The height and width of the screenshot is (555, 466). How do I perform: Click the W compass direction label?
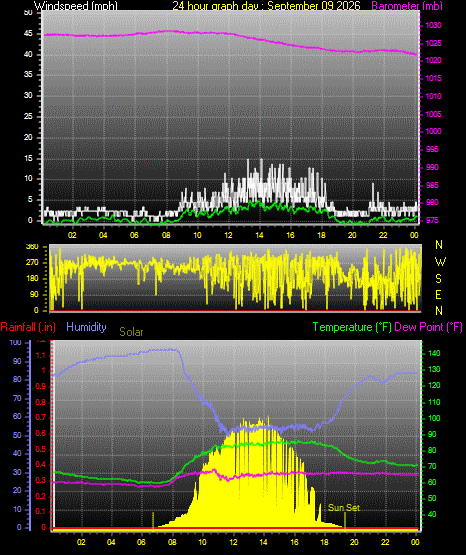(440, 262)
